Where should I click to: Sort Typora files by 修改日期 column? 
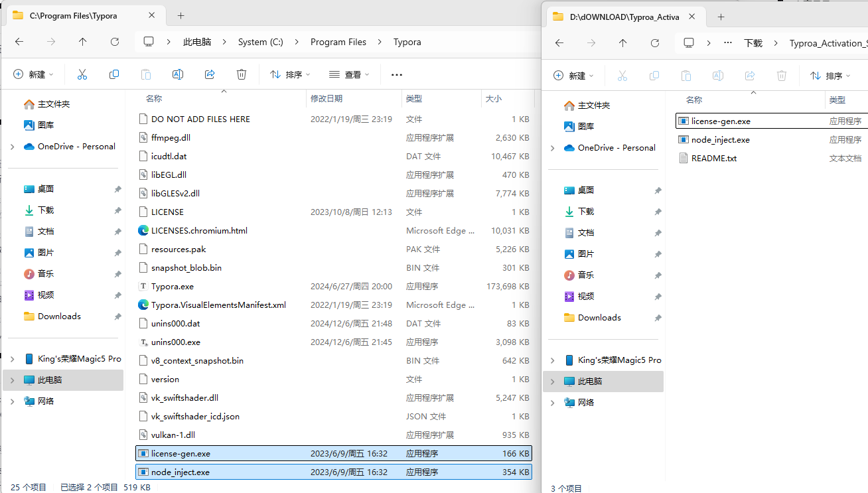tap(326, 98)
